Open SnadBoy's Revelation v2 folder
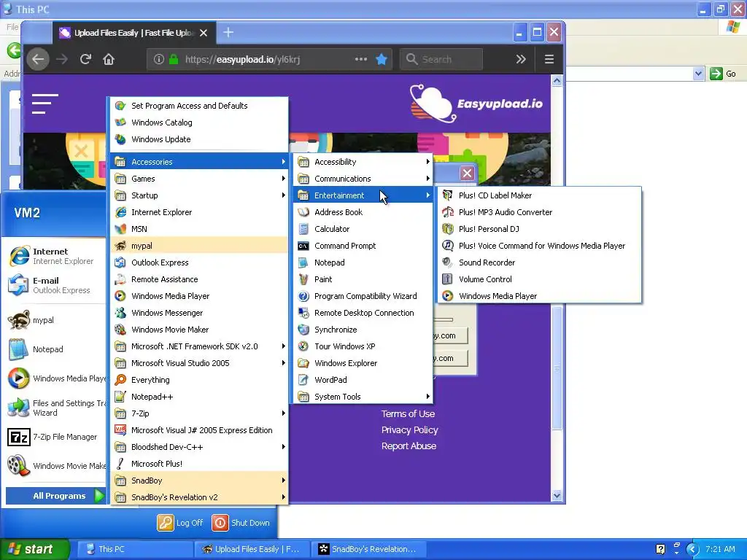This screenshot has width=747, height=560. [x=199, y=497]
